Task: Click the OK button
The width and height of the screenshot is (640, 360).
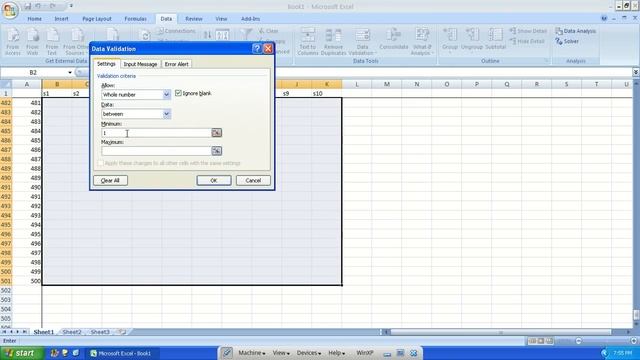Action: [213, 180]
